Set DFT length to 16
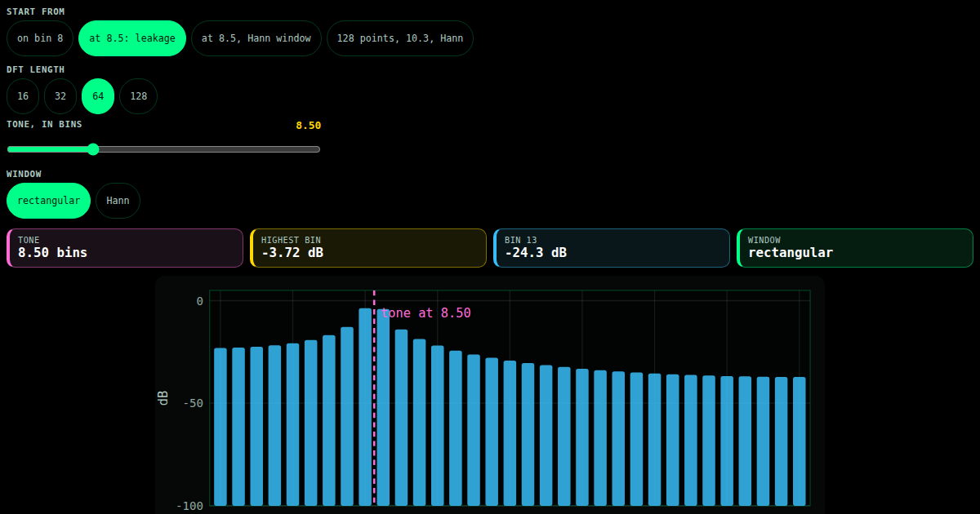The width and height of the screenshot is (980, 514). tap(23, 96)
